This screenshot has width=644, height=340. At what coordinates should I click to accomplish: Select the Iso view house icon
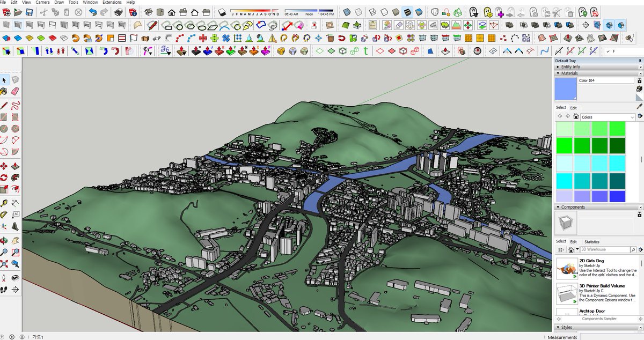(x=148, y=12)
